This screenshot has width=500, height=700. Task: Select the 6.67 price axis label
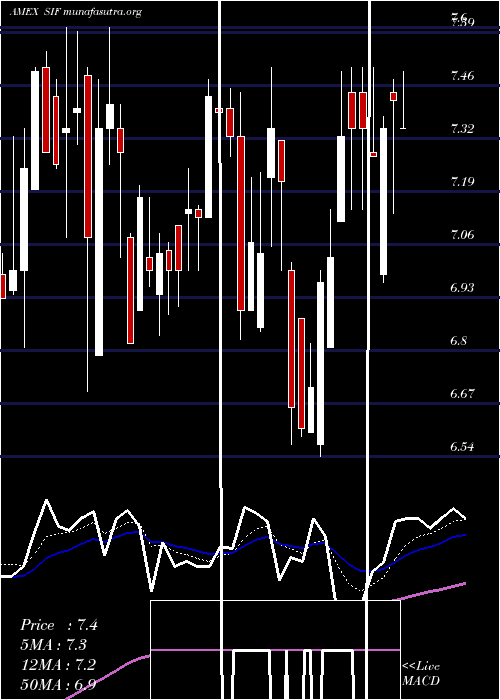click(x=462, y=394)
